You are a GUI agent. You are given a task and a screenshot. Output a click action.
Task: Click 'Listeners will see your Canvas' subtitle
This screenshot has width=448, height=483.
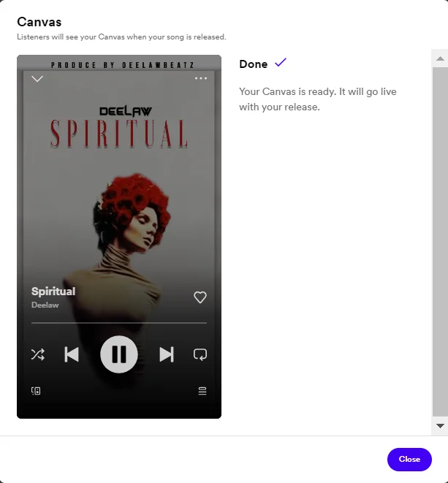(121, 37)
